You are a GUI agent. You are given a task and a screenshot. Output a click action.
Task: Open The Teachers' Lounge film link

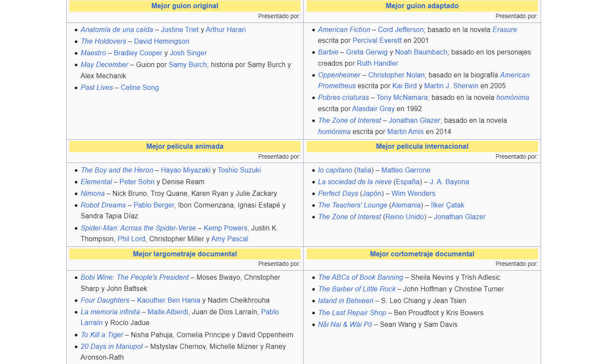pyautogui.click(x=353, y=205)
